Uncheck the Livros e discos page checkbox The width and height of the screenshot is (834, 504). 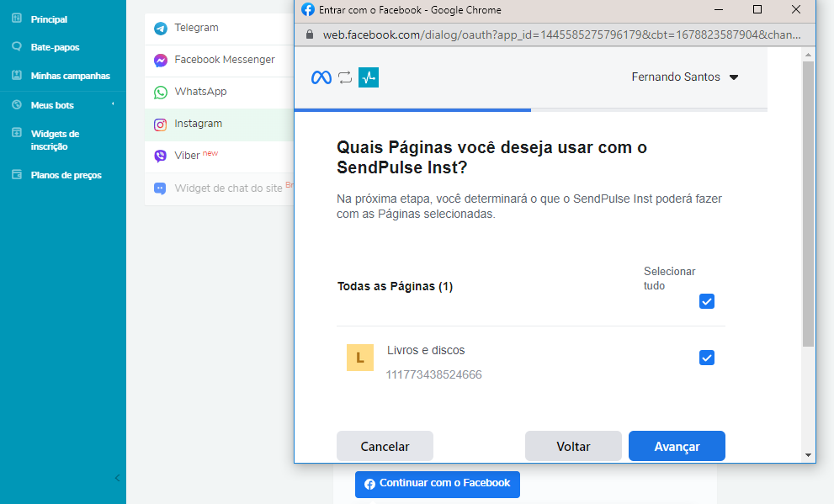[707, 358]
